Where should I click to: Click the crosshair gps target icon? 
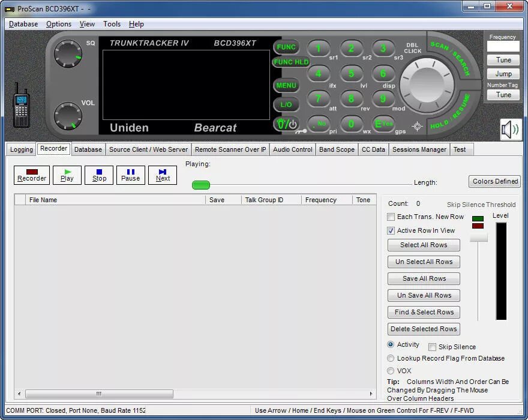(417, 127)
